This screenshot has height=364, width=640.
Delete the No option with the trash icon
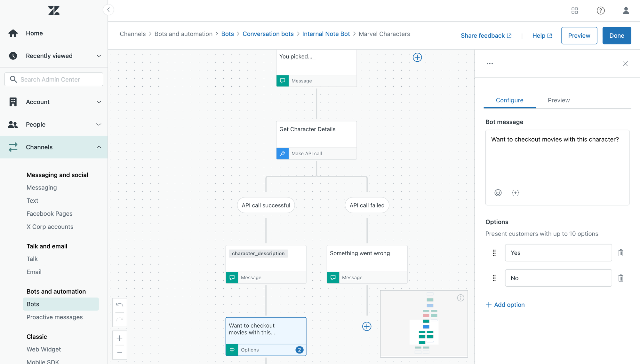[621, 278]
